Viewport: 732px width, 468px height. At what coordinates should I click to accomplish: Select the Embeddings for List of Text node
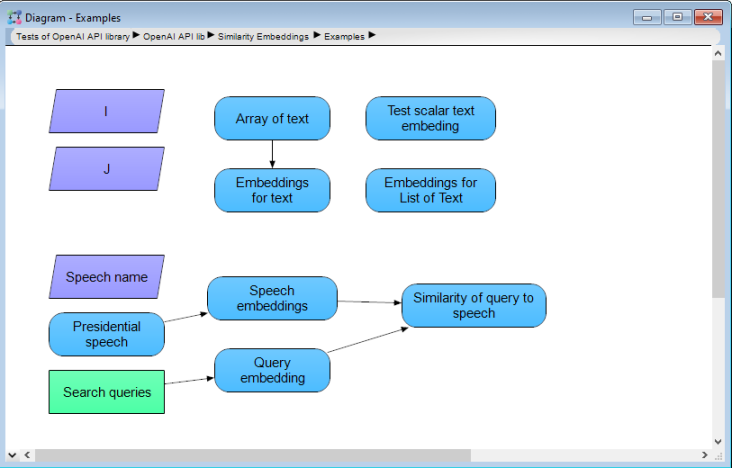pyautogui.click(x=430, y=190)
